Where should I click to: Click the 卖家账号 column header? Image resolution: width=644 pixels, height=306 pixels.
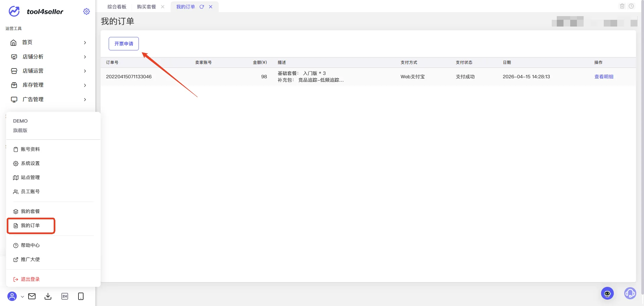(204, 62)
